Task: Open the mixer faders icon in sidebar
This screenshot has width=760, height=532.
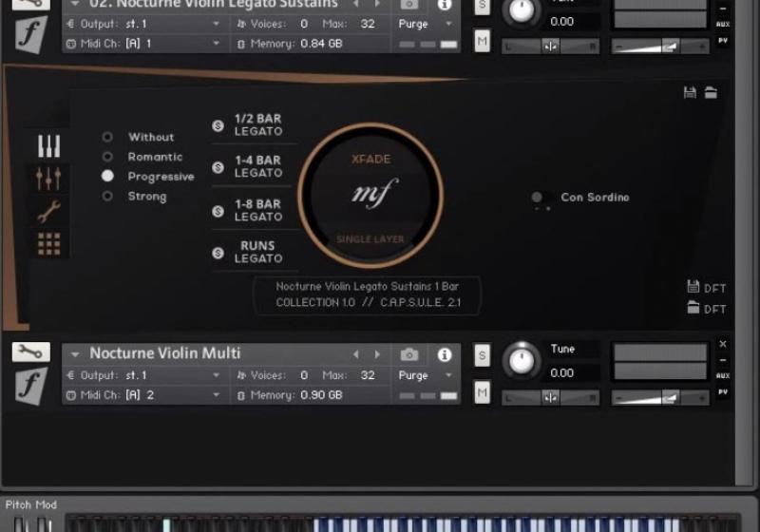Action: (x=48, y=178)
